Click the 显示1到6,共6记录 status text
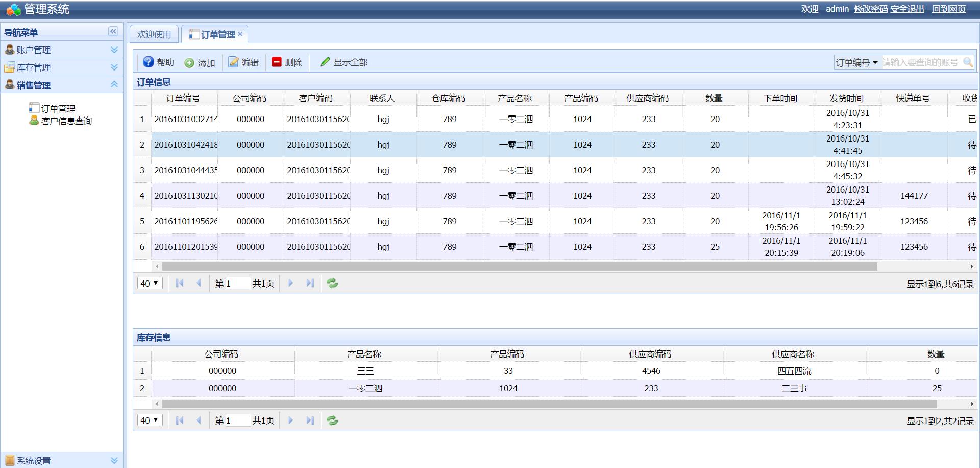The image size is (980, 468). coord(940,284)
